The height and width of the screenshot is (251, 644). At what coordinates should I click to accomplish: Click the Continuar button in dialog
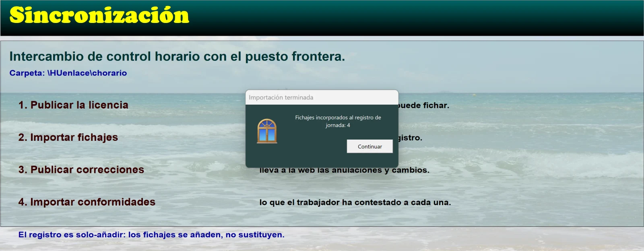coord(369,146)
